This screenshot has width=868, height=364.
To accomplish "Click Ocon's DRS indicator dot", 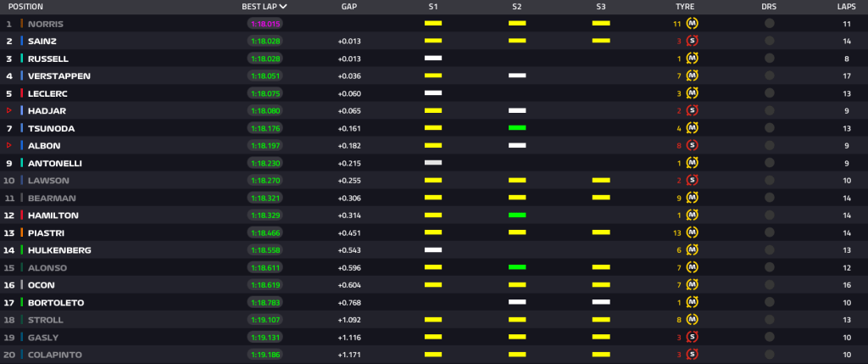I will (770, 285).
